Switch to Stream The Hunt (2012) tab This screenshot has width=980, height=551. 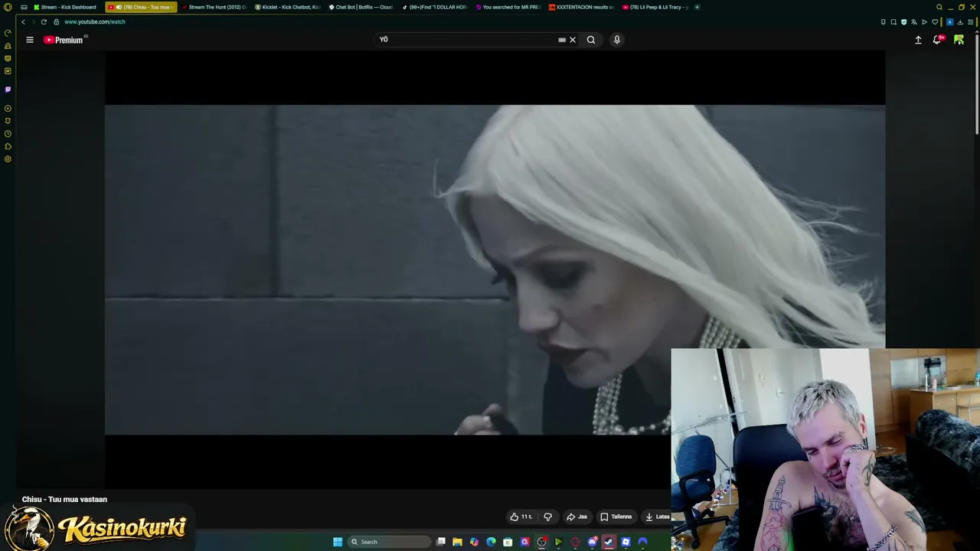pyautogui.click(x=214, y=7)
